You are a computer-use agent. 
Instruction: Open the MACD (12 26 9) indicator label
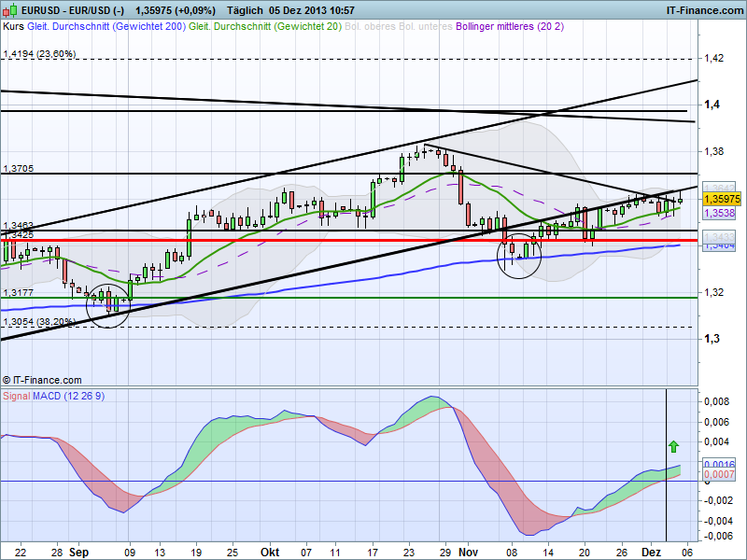click(68, 396)
